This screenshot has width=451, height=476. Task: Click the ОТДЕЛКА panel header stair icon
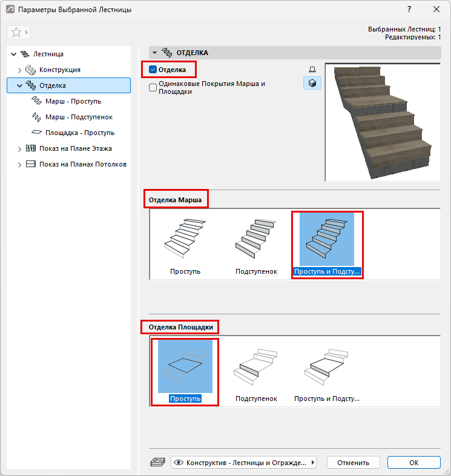coord(166,53)
